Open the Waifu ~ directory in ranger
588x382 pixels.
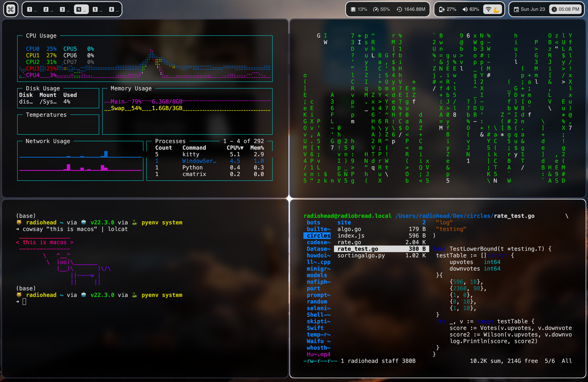[318, 341]
